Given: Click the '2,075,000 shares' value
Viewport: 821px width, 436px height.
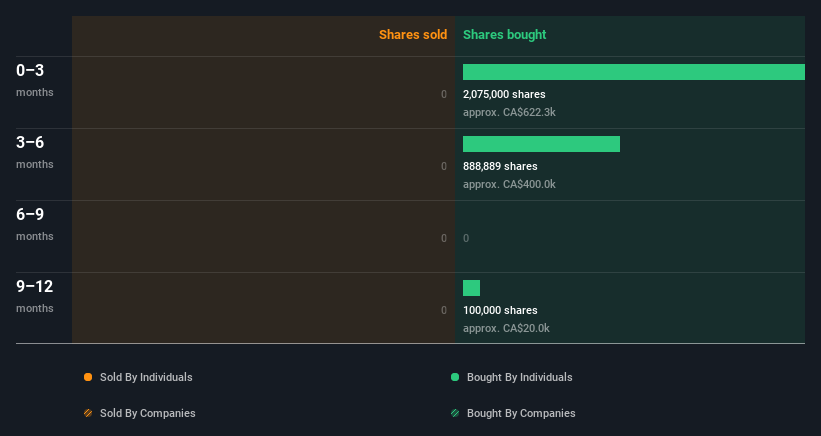Looking at the screenshot, I should [x=504, y=94].
